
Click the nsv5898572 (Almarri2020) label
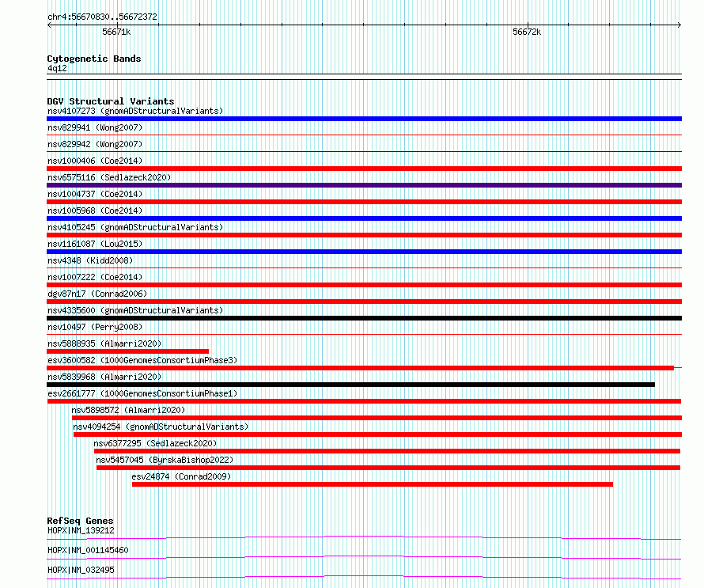(128, 410)
